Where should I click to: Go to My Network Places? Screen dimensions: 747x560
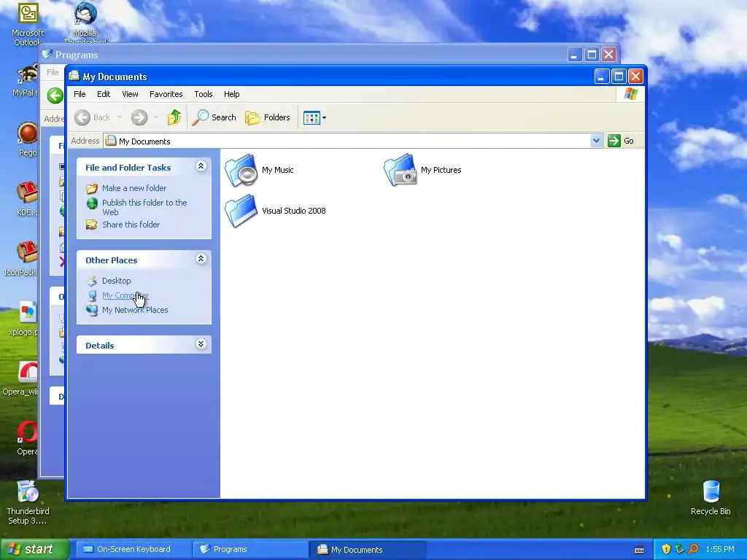(x=135, y=310)
